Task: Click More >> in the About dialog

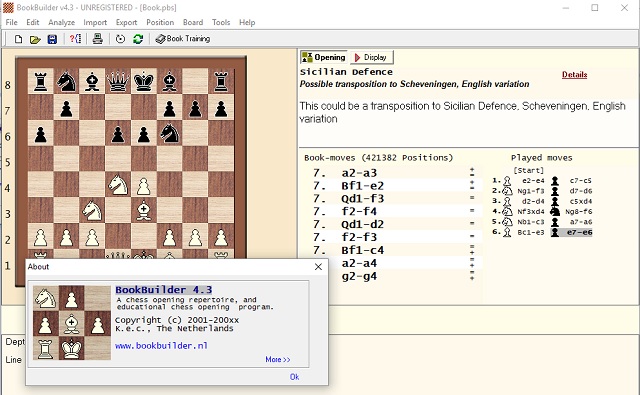Action: coord(278,359)
